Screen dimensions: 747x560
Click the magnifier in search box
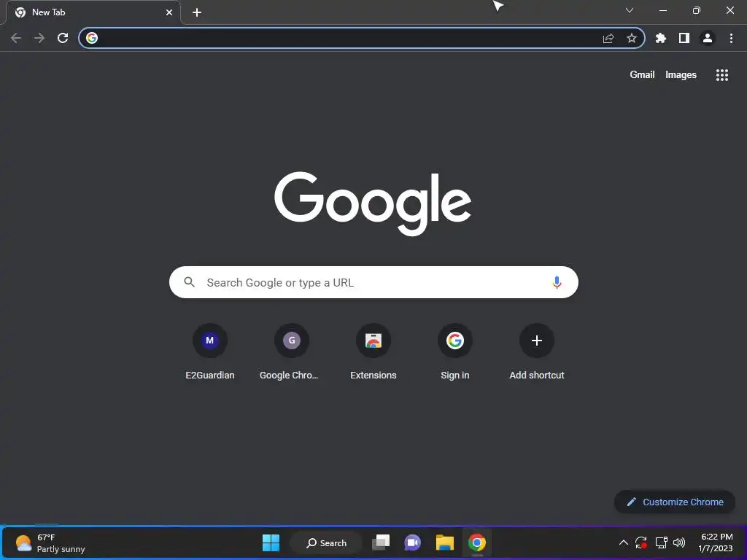pyautogui.click(x=189, y=282)
